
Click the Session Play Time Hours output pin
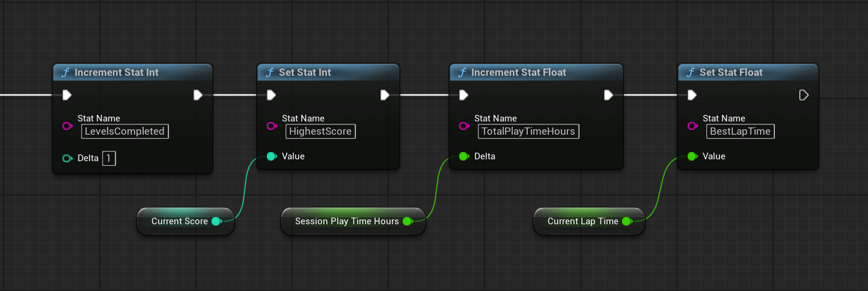(407, 221)
